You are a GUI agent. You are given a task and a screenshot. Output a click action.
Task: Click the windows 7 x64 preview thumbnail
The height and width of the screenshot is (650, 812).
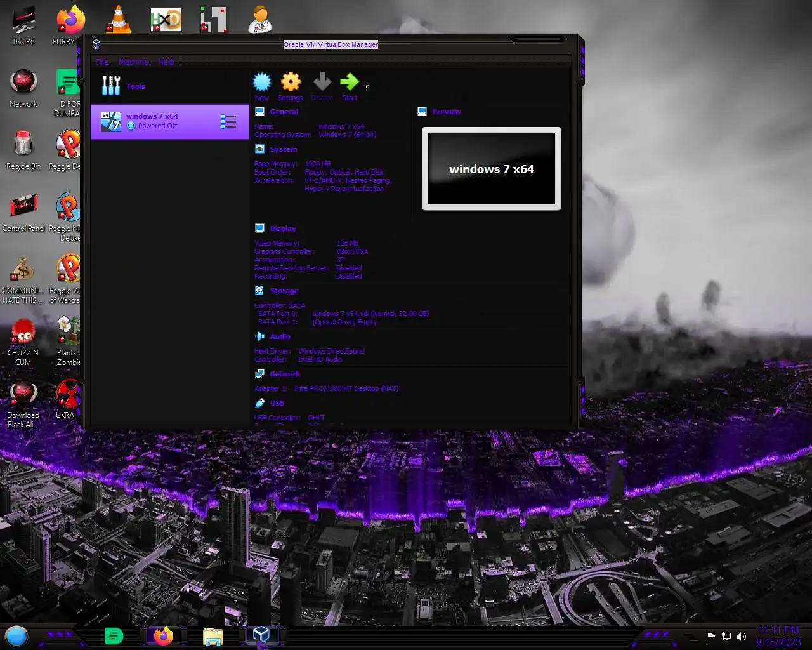coord(492,169)
